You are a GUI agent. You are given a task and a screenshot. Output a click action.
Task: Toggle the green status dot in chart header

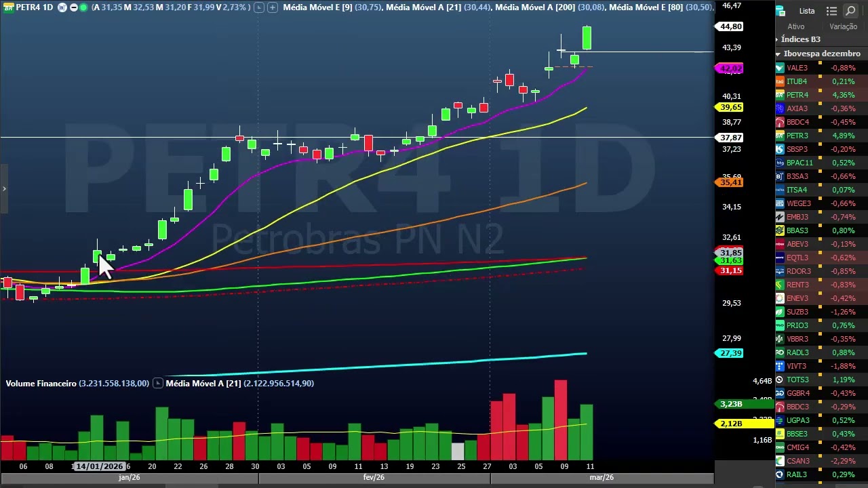(x=83, y=7)
